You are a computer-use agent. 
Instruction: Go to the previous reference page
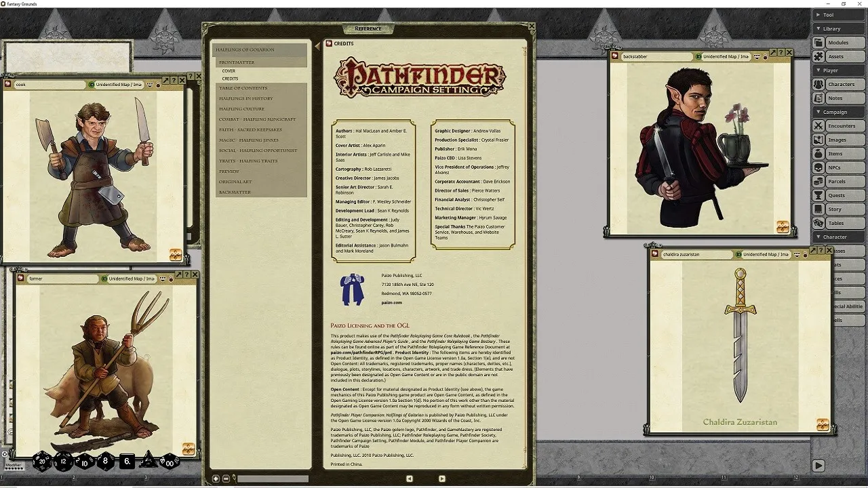[409, 479]
